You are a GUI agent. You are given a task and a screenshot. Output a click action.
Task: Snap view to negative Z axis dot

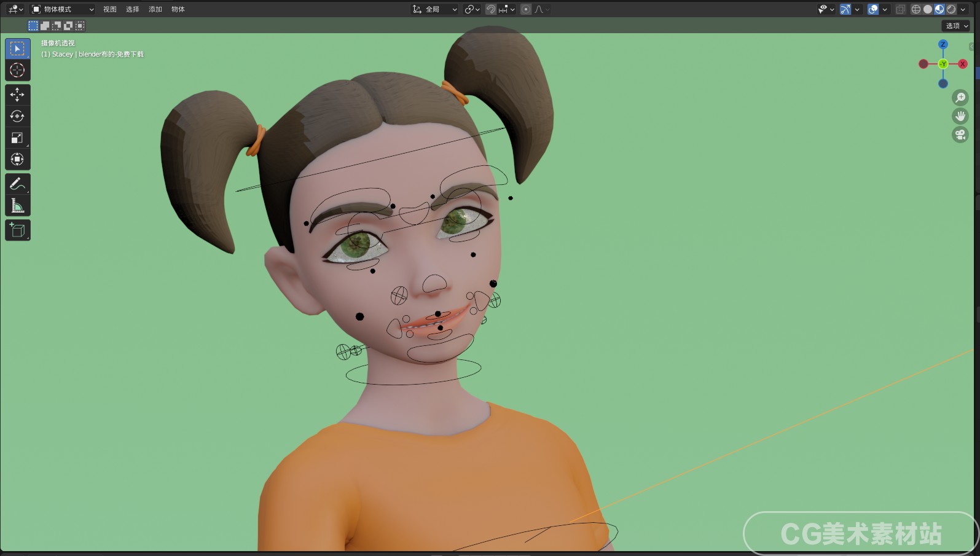pyautogui.click(x=943, y=84)
